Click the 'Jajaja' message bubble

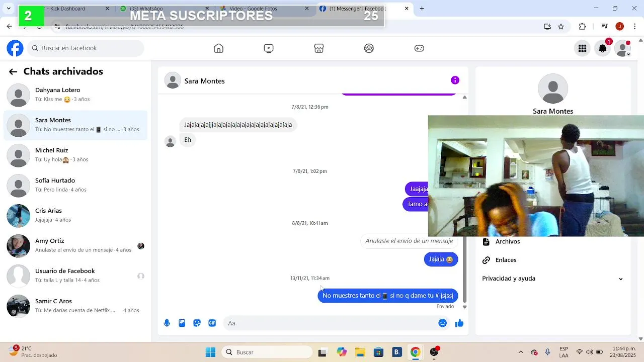[x=441, y=259]
